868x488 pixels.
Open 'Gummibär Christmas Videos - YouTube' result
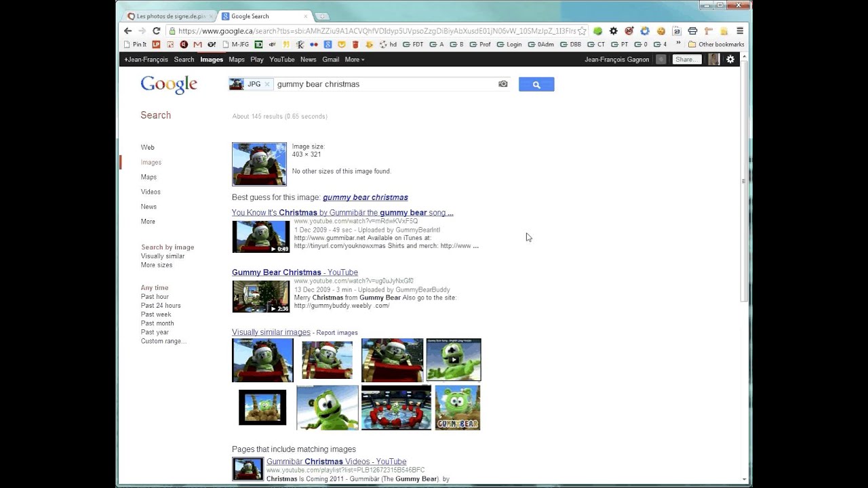point(336,462)
